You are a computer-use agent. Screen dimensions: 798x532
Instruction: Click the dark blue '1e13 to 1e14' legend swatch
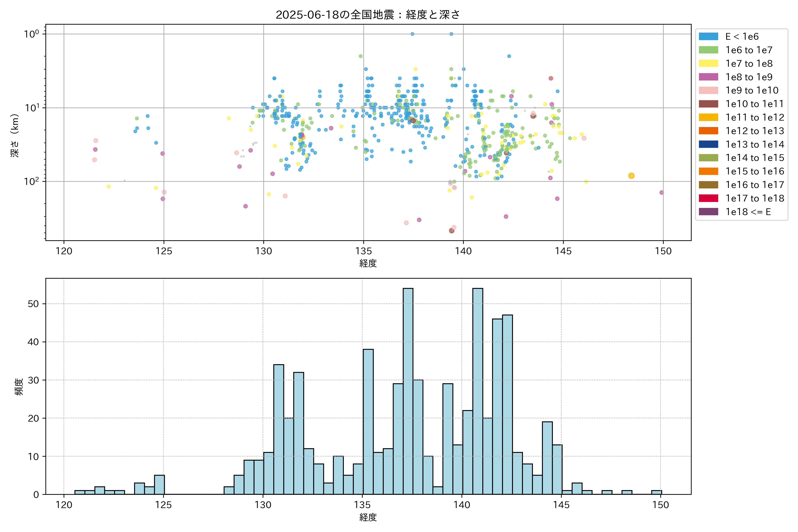708,144
